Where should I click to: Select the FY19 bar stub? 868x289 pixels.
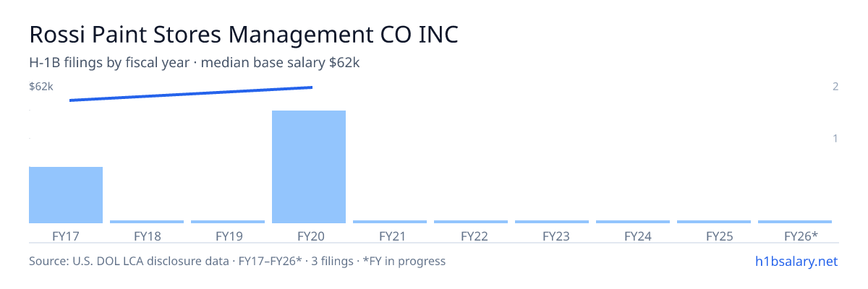pos(228,222)
